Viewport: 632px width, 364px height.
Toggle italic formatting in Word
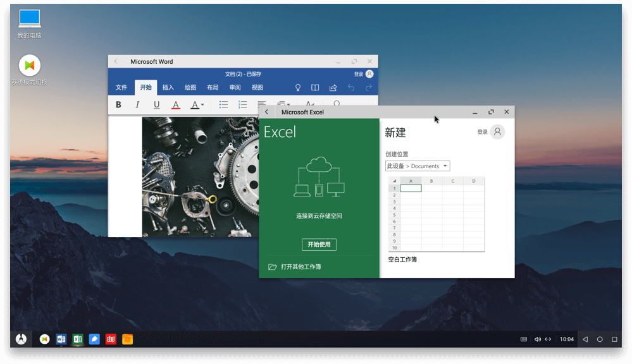[x=137, y=105]
